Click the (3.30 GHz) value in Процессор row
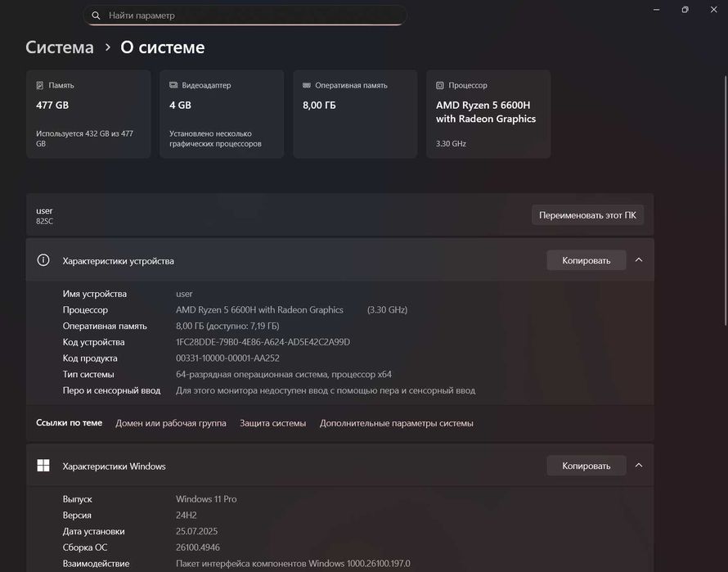The height and width of the screenshot is (572, 728). tap(387, 310)
